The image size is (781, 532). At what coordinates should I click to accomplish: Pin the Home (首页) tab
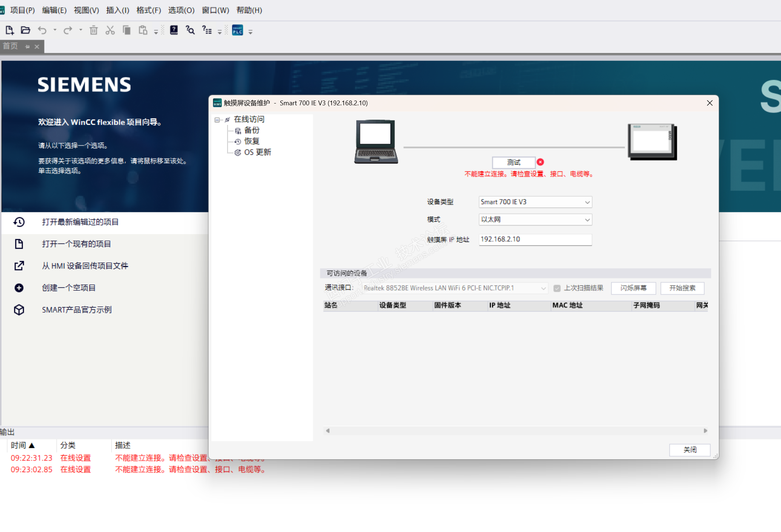coord(27,47)
